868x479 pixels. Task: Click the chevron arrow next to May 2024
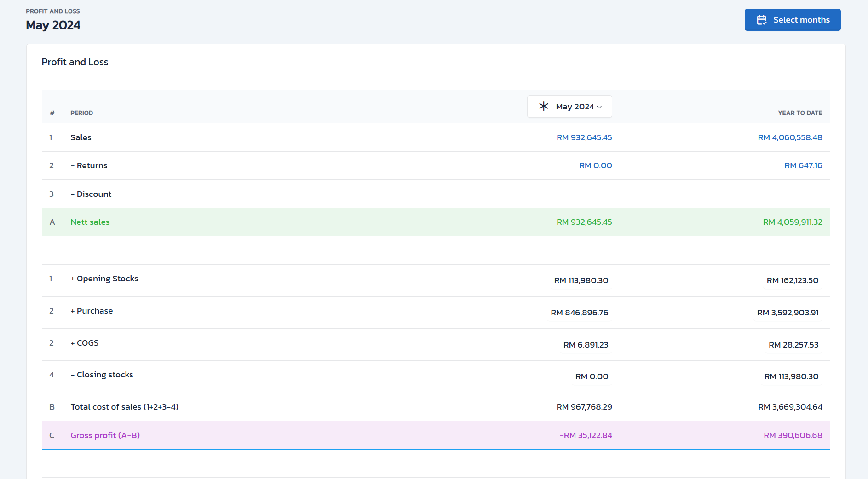(x=599, y=107)
